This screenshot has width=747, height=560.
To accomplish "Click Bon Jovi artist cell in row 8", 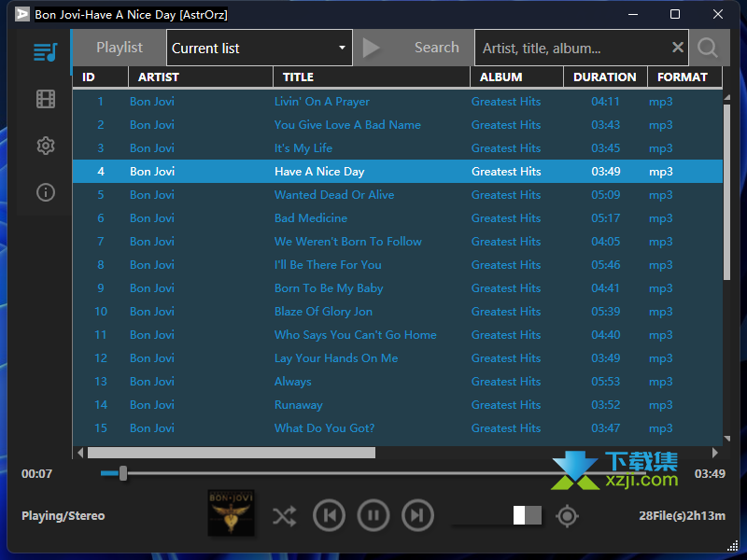I will pos(152,265).
